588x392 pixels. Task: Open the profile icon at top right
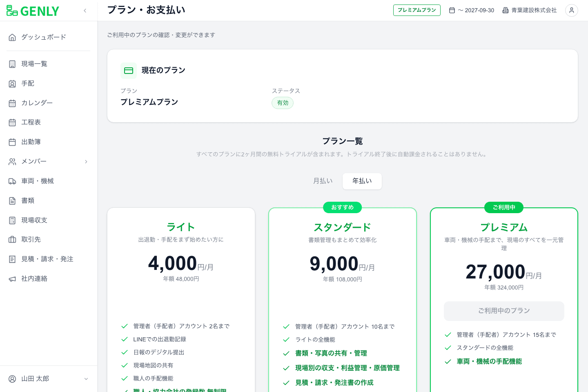(572, 11)
